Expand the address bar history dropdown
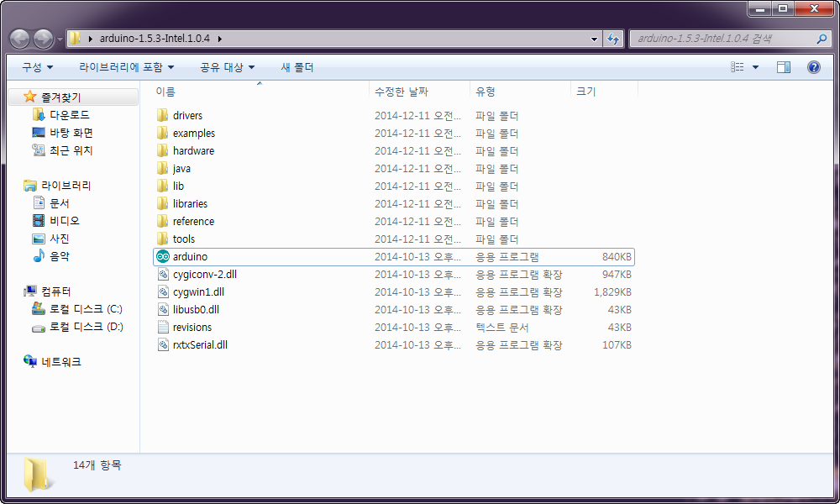Viewport: 840px width, 504px height. 594,39
